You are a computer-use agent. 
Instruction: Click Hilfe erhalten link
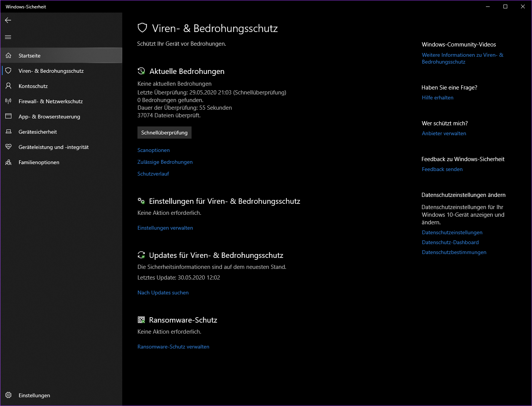click(x=438, y=98)
